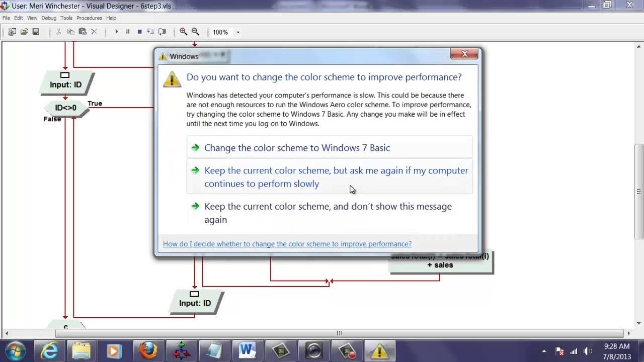
Task: Click the scroll right arrow
Action: click(629, 333)
